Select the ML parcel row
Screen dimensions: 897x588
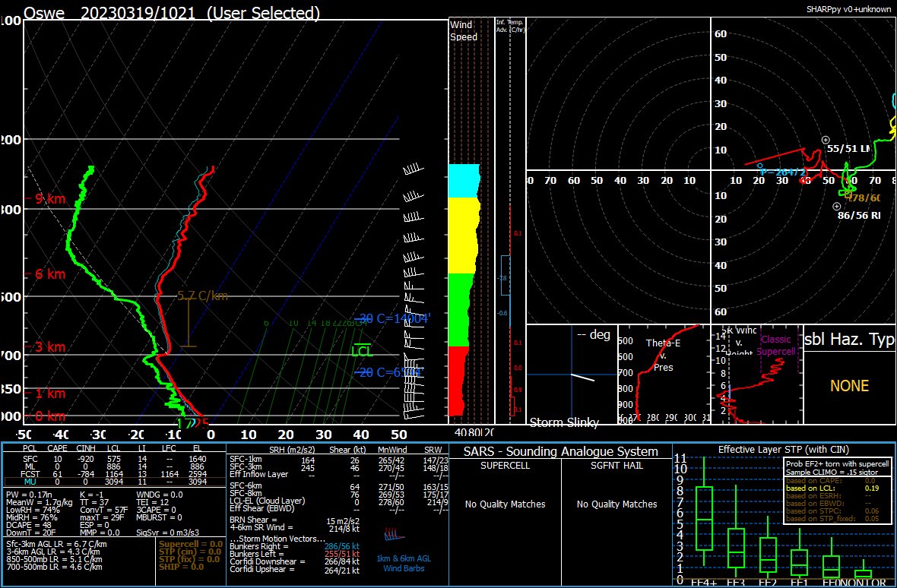113,466
